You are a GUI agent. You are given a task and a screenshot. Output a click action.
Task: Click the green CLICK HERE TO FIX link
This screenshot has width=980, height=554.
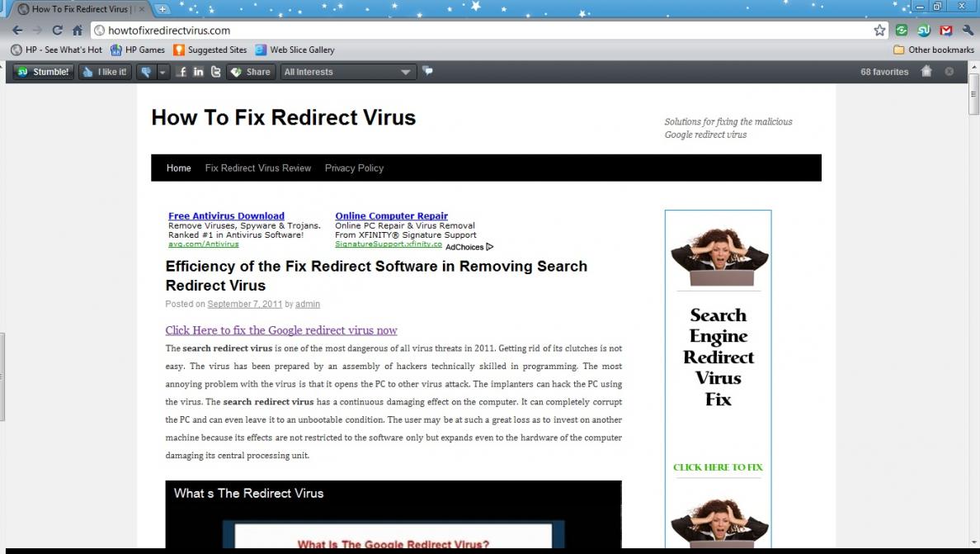tap(719, 467)
